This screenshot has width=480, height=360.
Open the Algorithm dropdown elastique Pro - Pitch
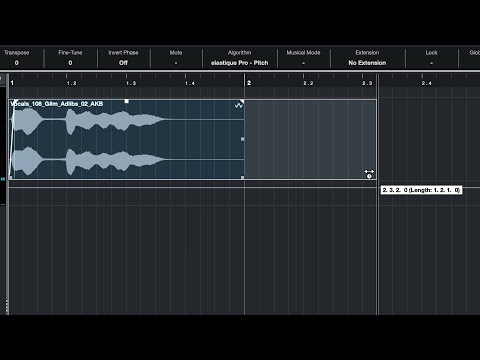(239, 63)
